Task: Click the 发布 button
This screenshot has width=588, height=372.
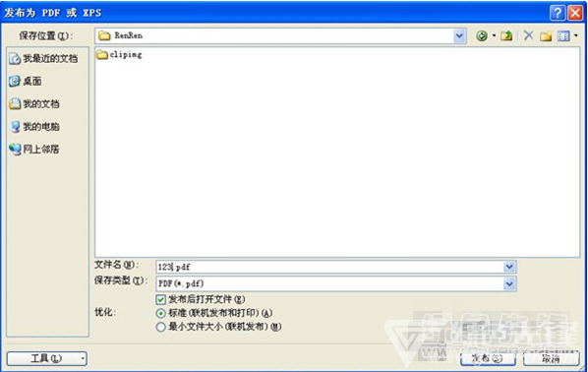Action: tap(488, 358)
